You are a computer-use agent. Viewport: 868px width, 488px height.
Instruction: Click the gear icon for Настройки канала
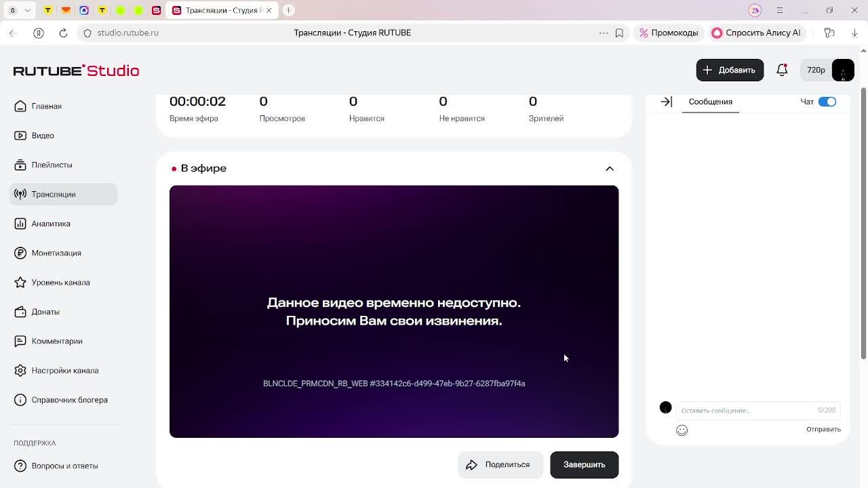point(20,371)
